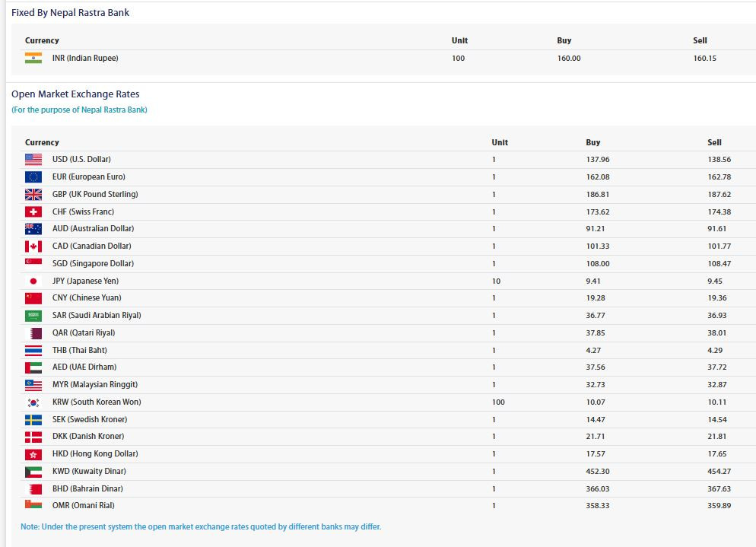Select the 'GBP (UK Pound Sterling)' currency name

coord(95,195)
